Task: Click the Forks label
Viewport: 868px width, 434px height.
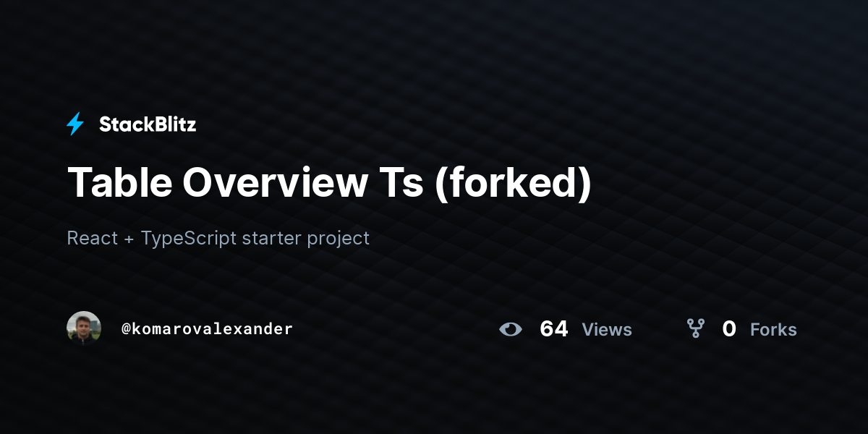Action: 773,330
